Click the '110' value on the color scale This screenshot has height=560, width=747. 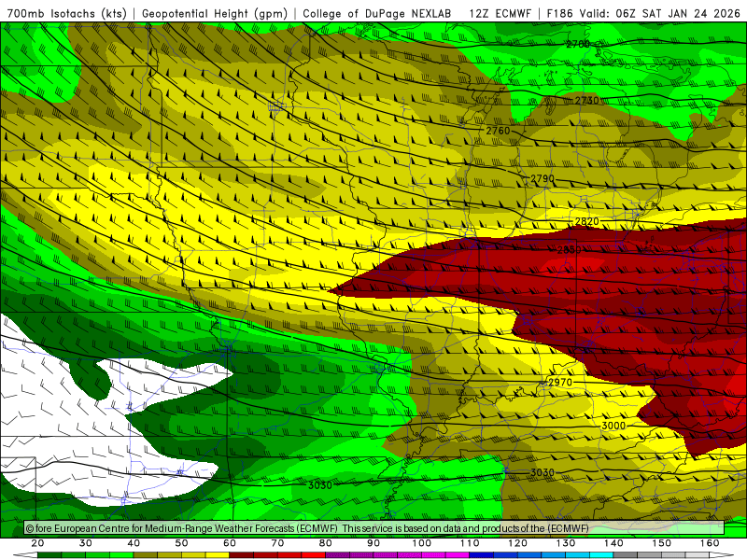pos(470,543)
